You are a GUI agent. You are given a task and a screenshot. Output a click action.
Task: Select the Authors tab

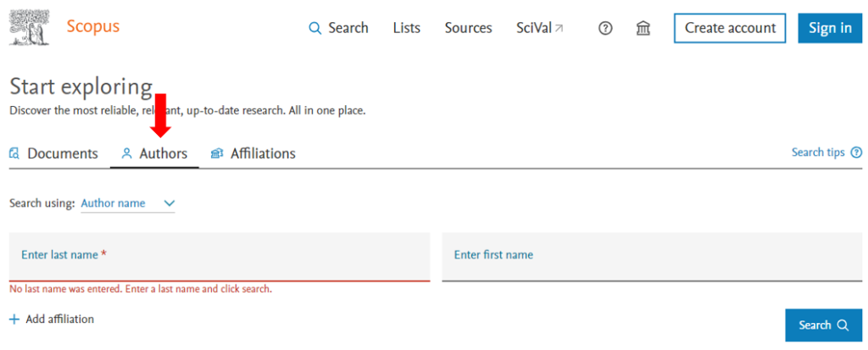(154, 153)
